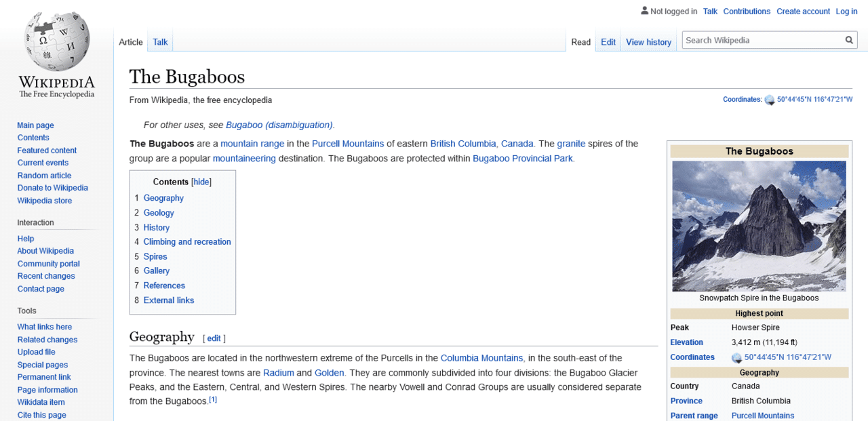Click the 'Not logged in' user icon
Image resolution: width=868 pixels, height=421 pixels.
click(644, 11)
